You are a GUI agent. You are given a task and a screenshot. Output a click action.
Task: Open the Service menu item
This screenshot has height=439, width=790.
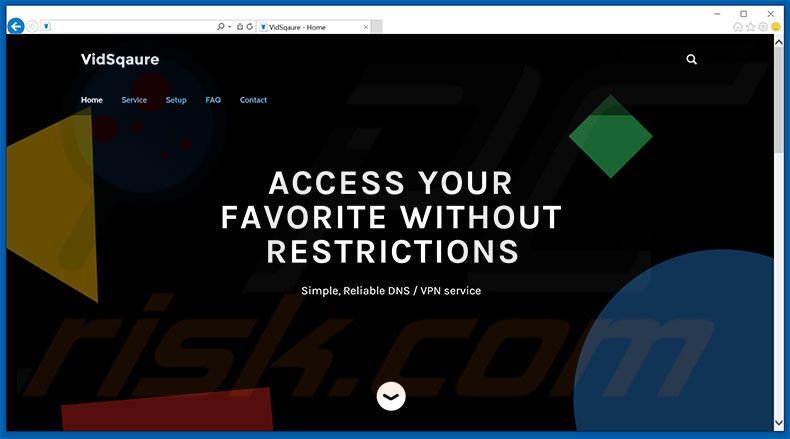point(134,100)
